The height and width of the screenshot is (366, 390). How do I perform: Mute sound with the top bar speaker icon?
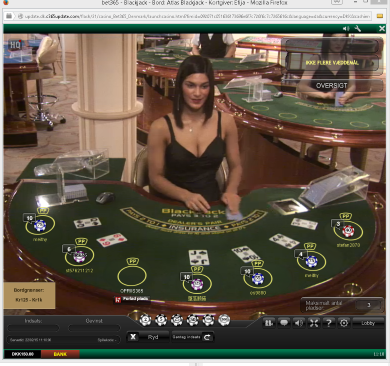(346, 29)
